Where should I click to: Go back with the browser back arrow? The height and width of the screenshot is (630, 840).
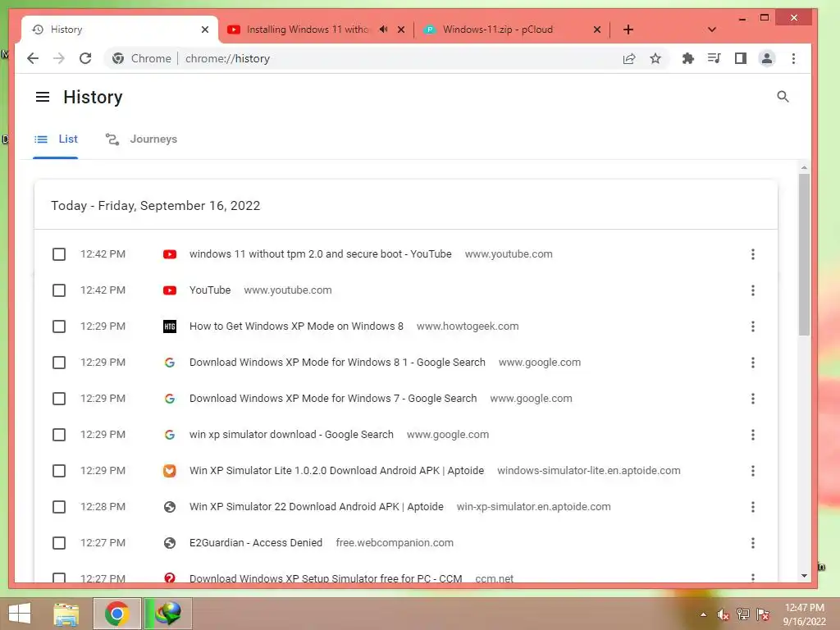coord(33,58)
